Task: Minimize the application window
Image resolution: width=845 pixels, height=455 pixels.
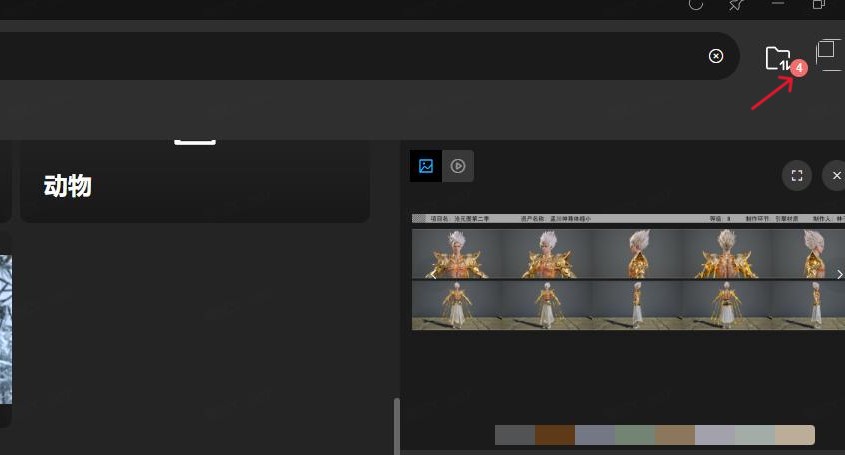Action: (778, 4)
